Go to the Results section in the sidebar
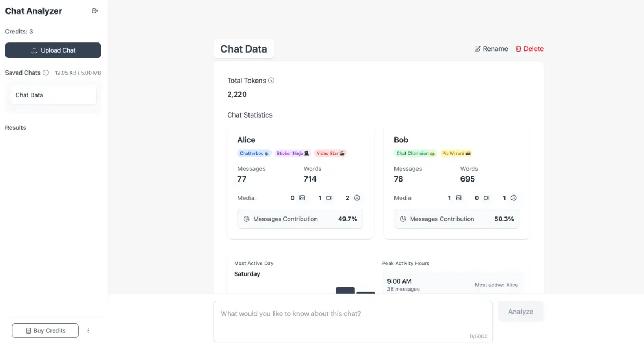 15,127
